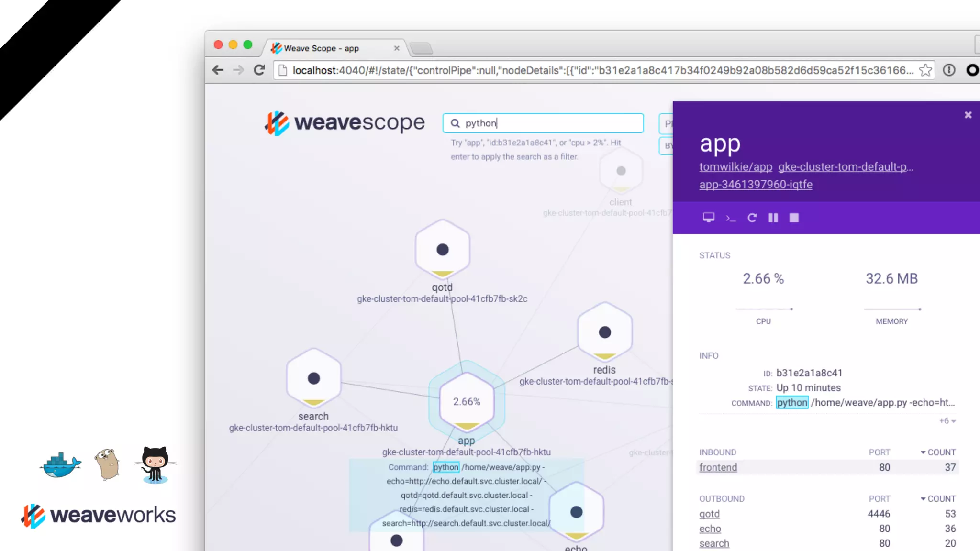The image size is (980, 551).
Task: Go back in browser history
Action: (x=218, y=70)
